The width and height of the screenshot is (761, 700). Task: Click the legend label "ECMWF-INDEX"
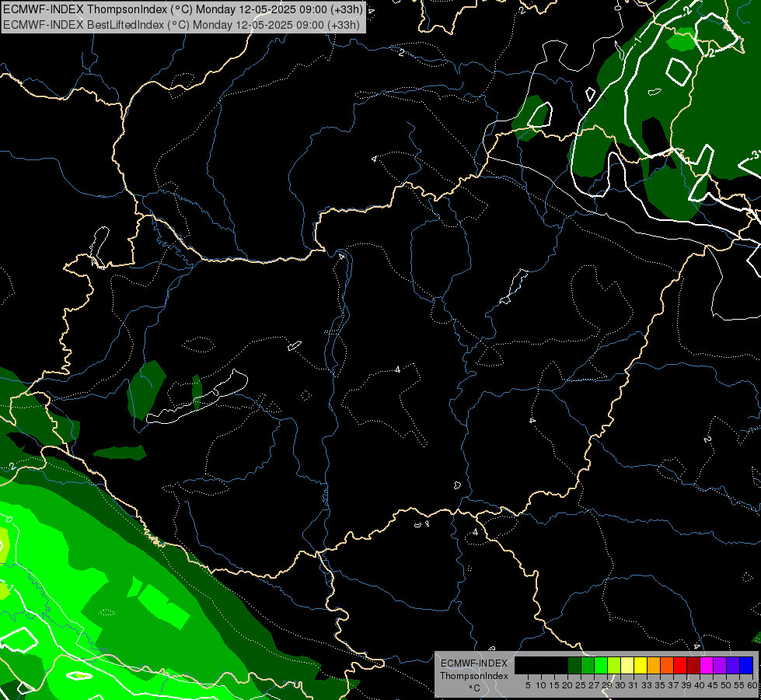pyautogui.click(x=474, y=663)
